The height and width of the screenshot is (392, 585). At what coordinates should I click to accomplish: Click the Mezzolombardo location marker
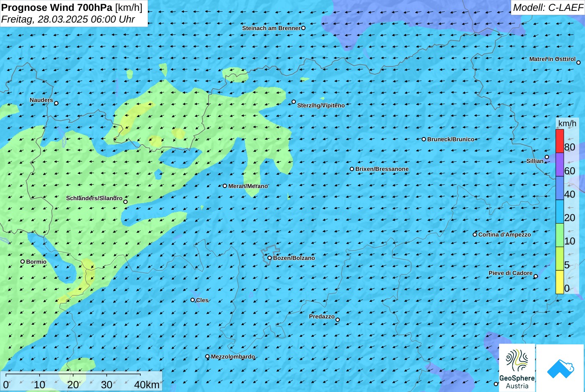point(207,356)
